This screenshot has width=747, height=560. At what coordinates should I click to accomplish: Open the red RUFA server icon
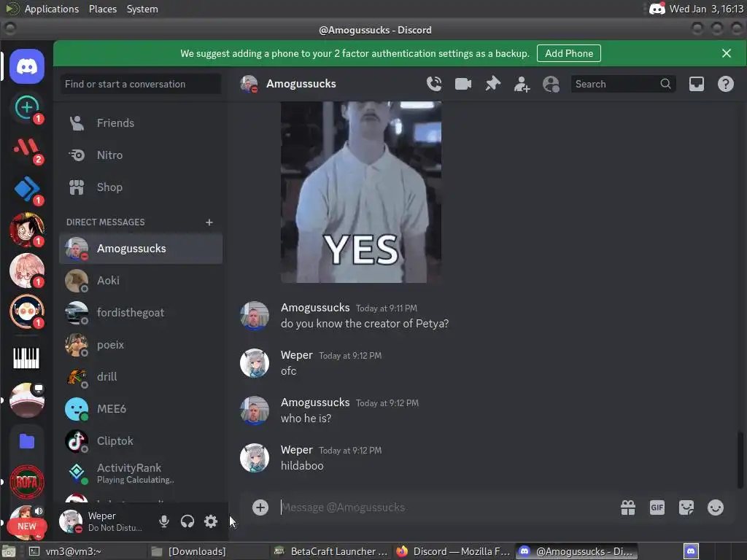coord(27,482)
